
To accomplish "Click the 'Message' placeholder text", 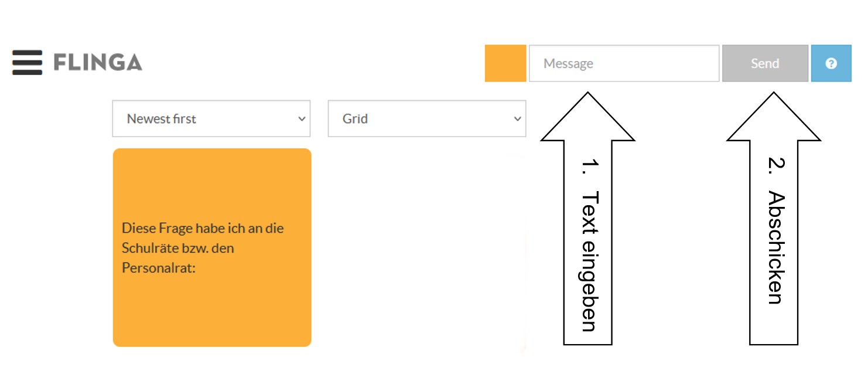I will 568,63.
